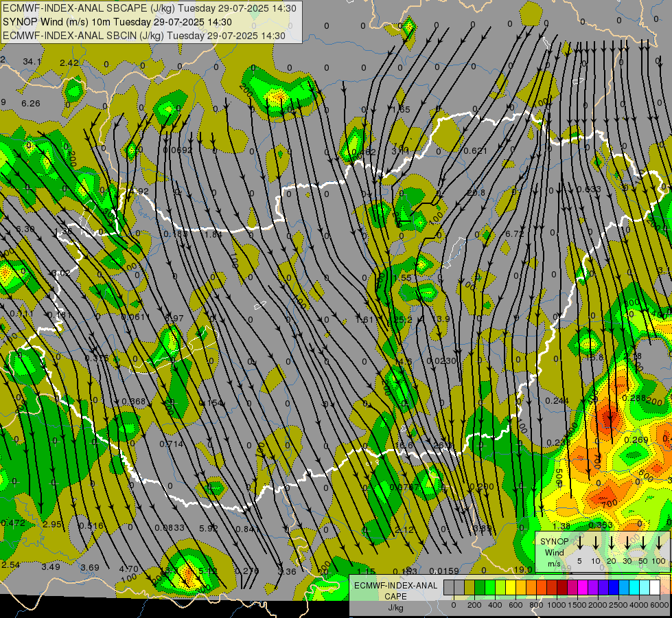Click the SYNOP Wind 10m title line
Image resolution: width=672 pixels, height=618 pixels.
(117, 22)
